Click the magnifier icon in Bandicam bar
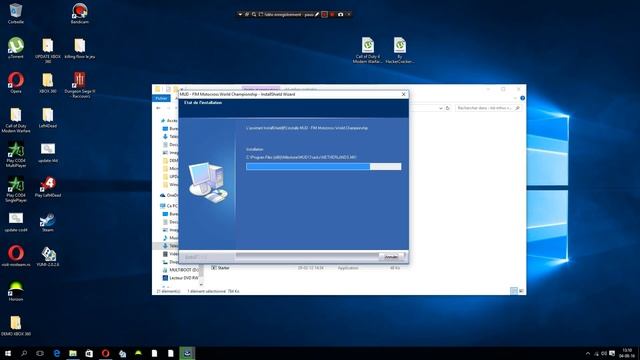The image size is (640, 360). click(x=254, y=14)
